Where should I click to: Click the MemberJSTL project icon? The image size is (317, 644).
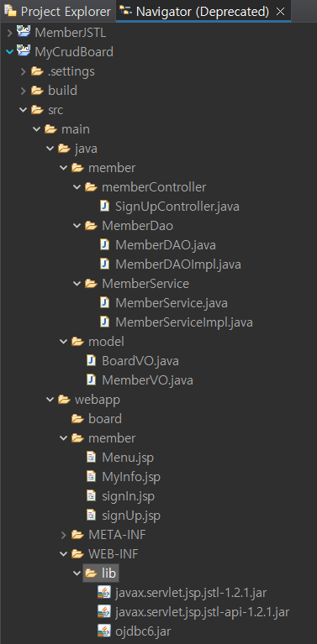24,32
